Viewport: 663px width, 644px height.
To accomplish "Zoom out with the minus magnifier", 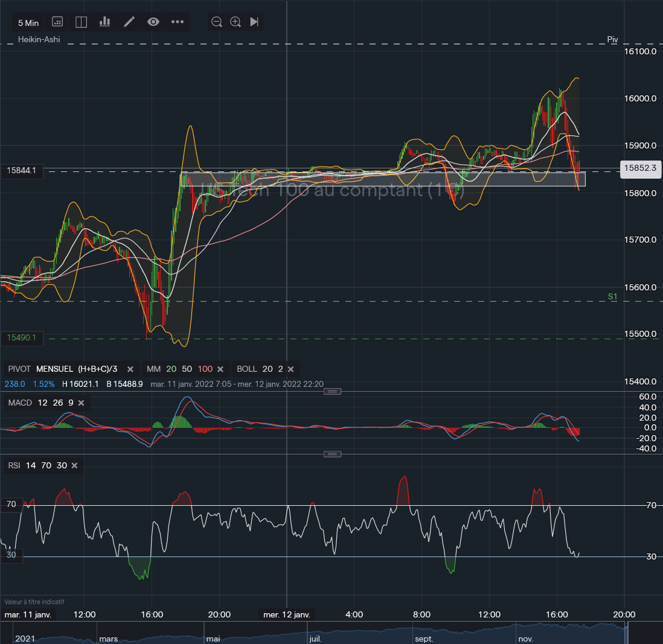I will [x=217, y=22].
